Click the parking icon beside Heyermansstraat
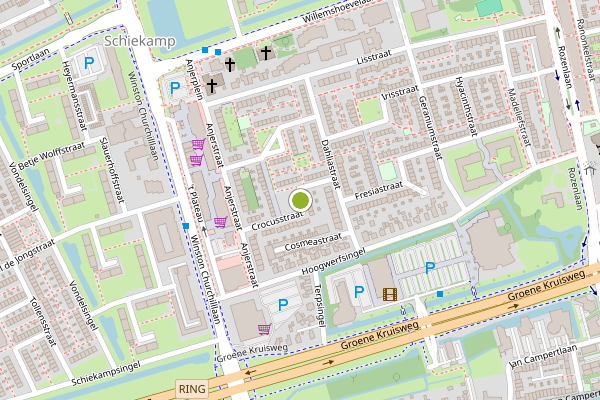This screenshot has height=400, width=600. click(x=89, y=62)
